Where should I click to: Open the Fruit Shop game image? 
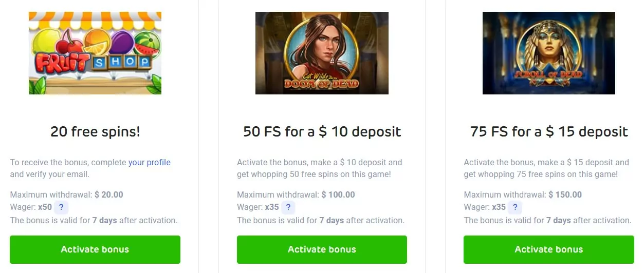[x=95, y=53]
